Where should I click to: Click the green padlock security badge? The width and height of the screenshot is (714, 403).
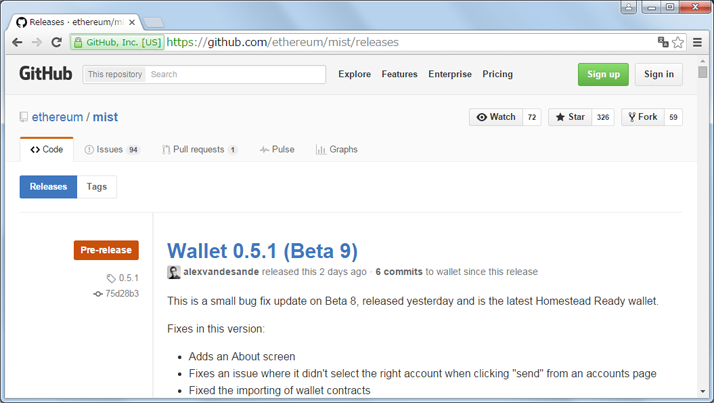(117, 42)
